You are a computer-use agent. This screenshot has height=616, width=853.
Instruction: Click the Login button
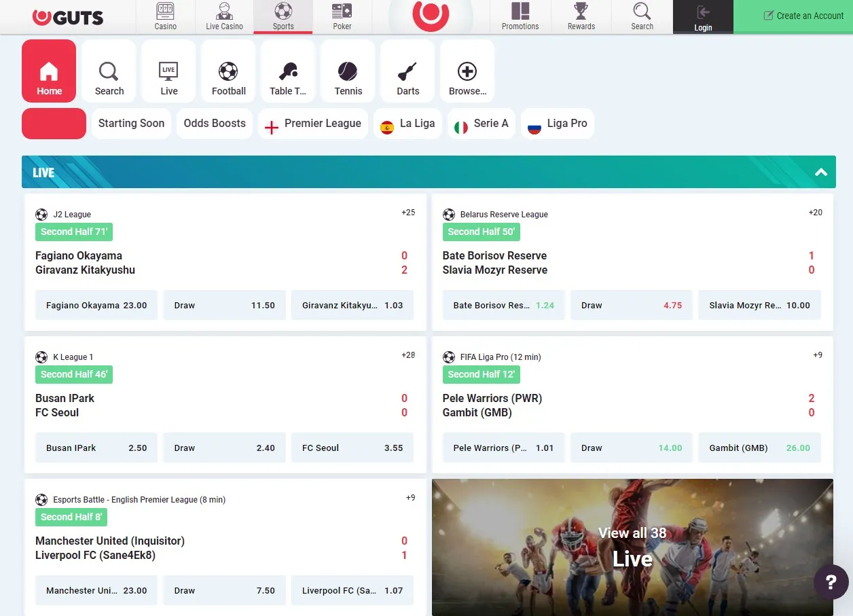703,17
